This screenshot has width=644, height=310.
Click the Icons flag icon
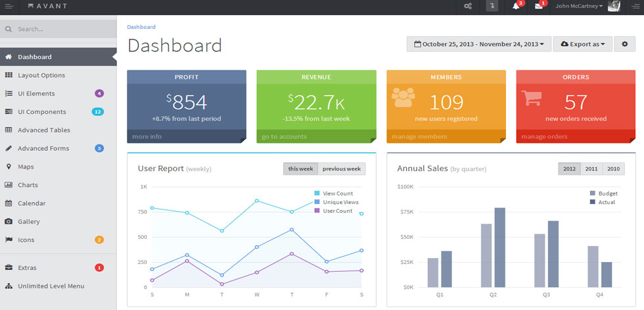[x=9, y=240]
